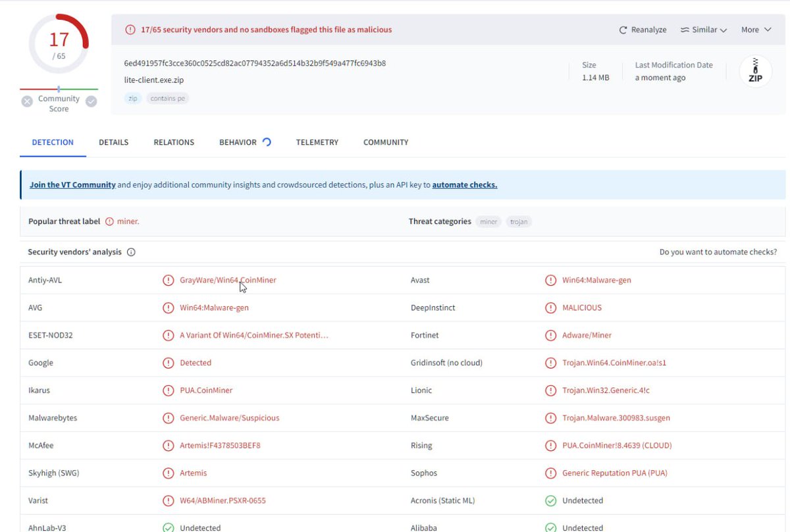Click the 17/65 detection score gauge

pyautogui.click(x=59, y=44)
